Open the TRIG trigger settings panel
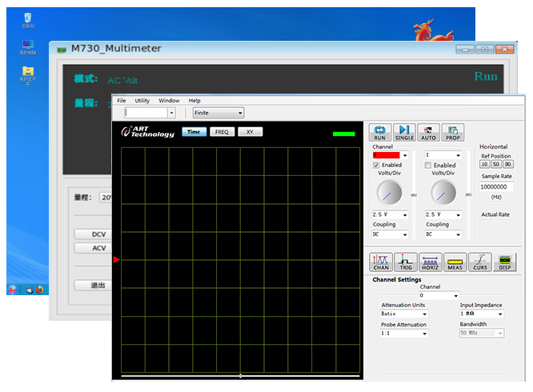Screen dimensions: 533x392 point(406,262)
